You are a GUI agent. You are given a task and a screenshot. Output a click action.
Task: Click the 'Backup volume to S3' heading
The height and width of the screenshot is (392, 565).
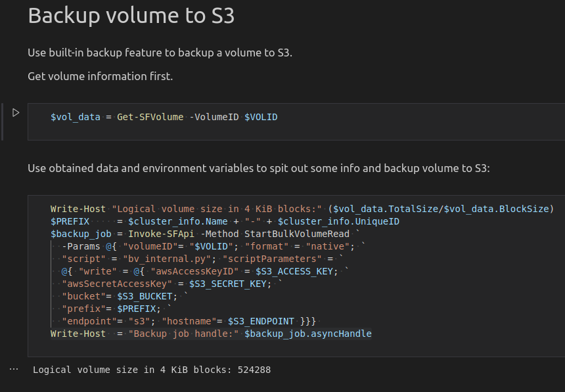pos(131,16)
